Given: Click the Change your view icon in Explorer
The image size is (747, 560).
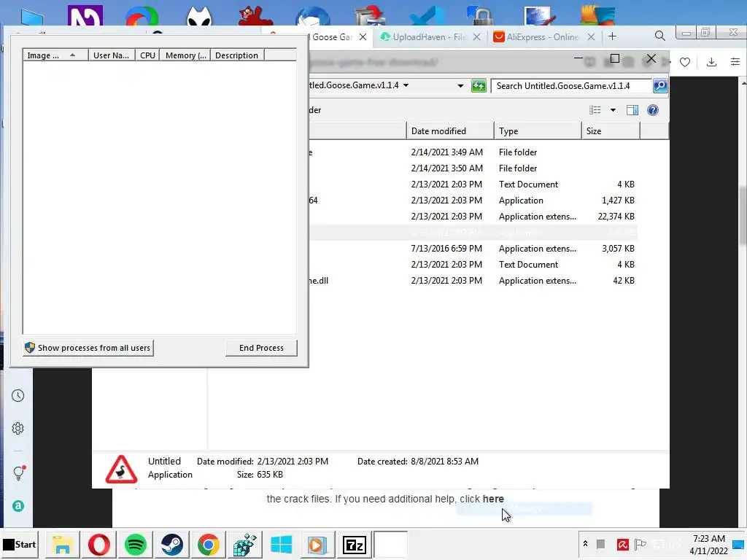Looking at the screenshot, I should pos(595,110).
